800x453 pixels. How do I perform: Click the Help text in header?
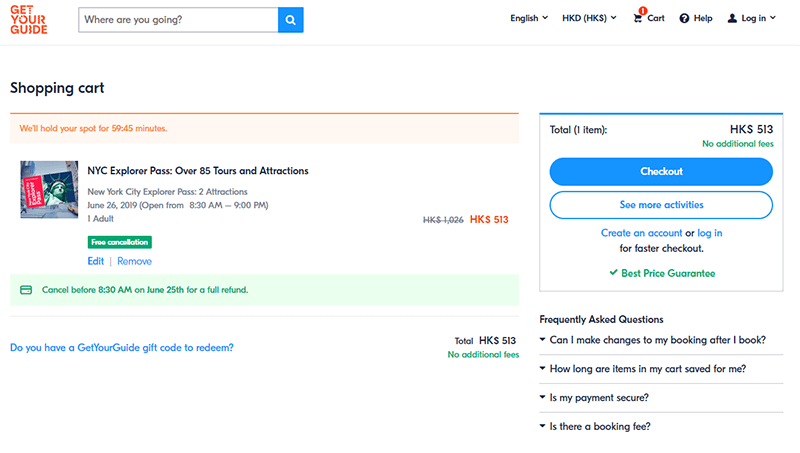pos(703,18)
